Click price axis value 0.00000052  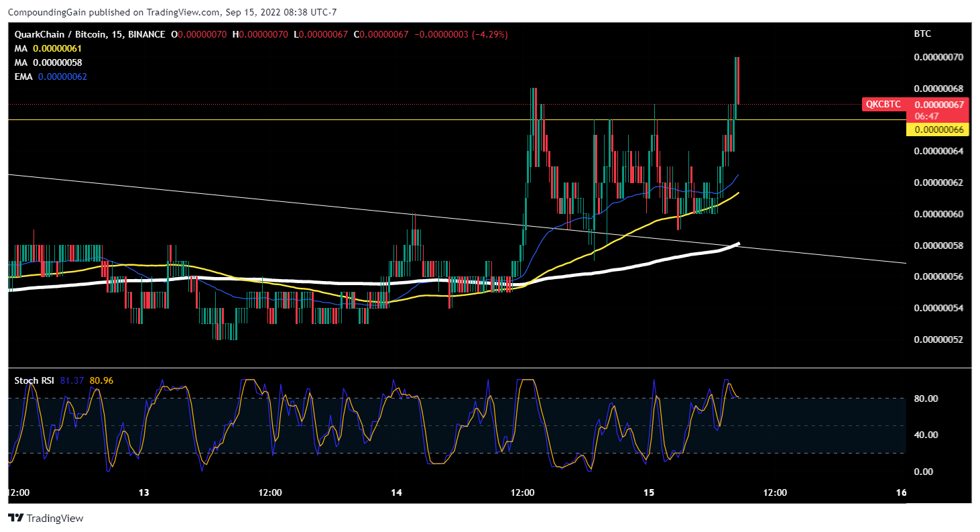click(x=938, y=339)
